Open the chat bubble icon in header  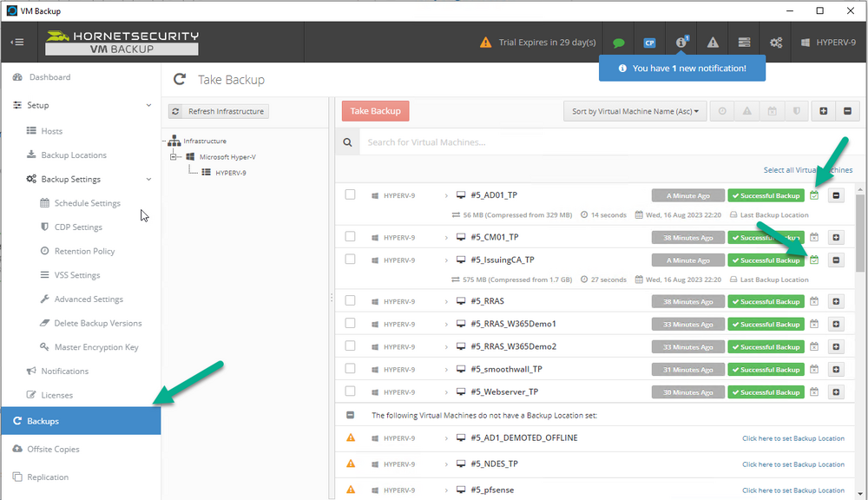click(618, 43)
